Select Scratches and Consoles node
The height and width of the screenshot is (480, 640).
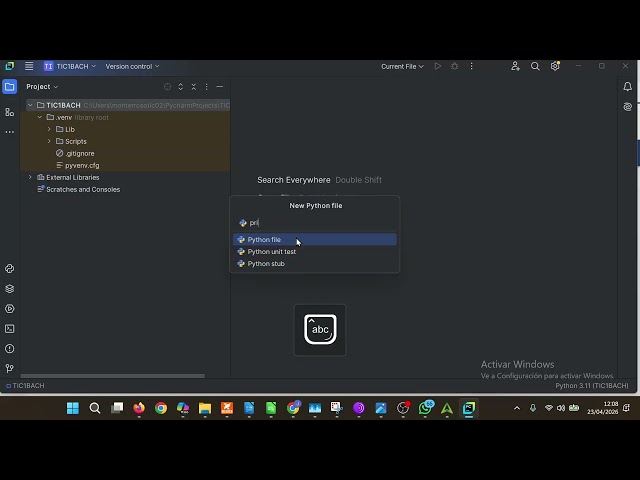pyautogui.click(x=83, y=189)
